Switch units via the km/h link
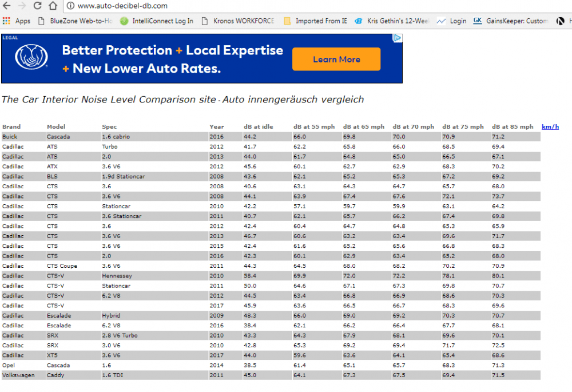572x392 pixels. (x=550, y=126)
